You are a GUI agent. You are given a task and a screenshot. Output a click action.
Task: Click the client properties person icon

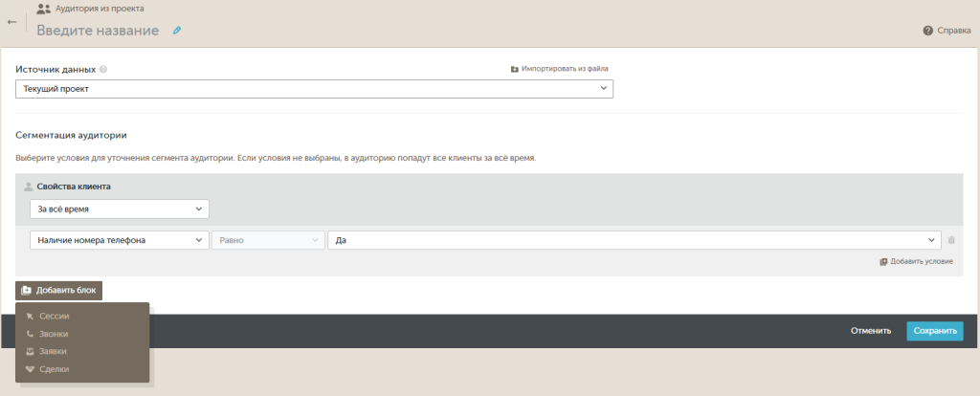tap(28, 187)
